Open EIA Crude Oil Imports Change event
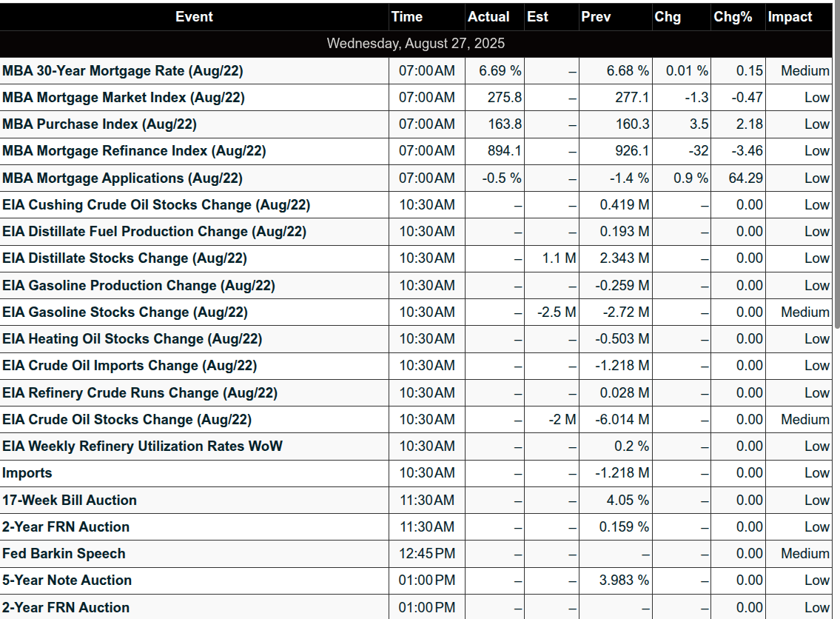840x619 pixels. pyautogui.click(x=129, y=366)
